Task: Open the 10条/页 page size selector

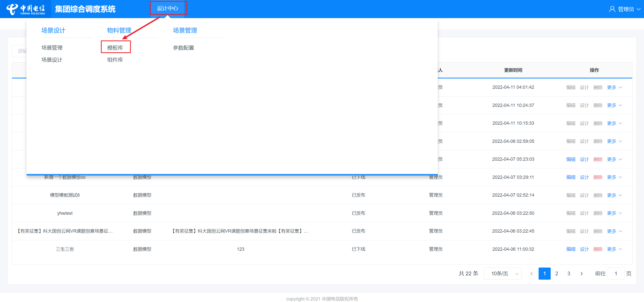Action: pyautogui.click(x=503, y=274)
